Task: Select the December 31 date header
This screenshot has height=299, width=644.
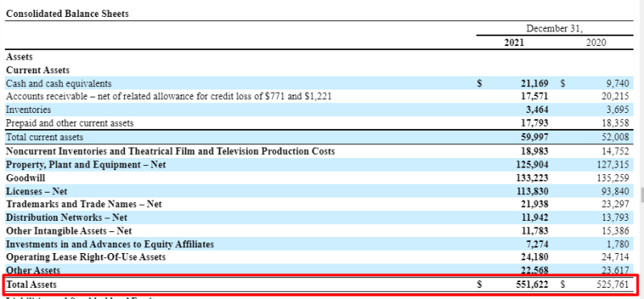Action: pyautogui.click(x=555, y=29)
